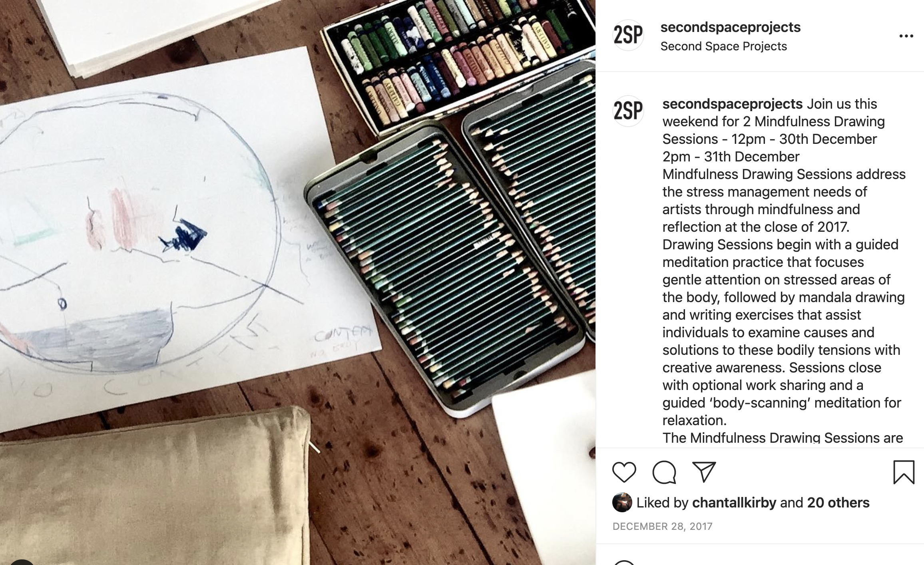The width and height of the screenshot is (924, 565).
Task: Click caption text about Mindfulness Drawing Sessions
Action: tap(783, 271)
